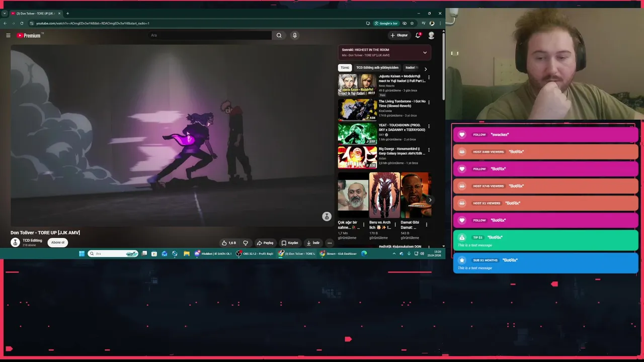Expand the Sonraki playlist panel chevron
This screenshot has height=362, width=644.
click(425, 52)
